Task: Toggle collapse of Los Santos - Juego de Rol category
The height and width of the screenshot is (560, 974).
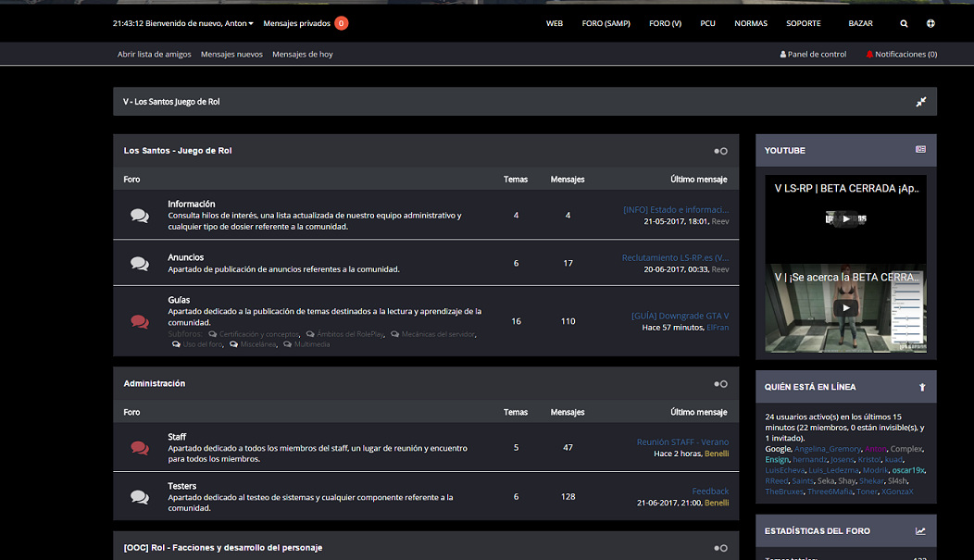Action: click(720, 151)
